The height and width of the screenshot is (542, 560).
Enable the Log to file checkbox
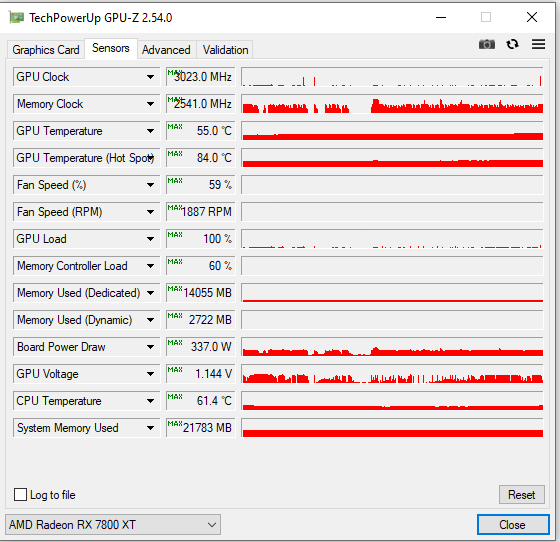[x=20, y=495]
